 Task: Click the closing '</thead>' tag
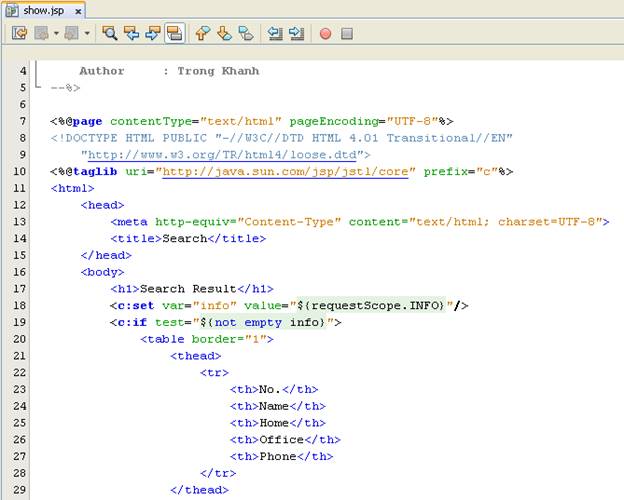(x=199, y=490)
